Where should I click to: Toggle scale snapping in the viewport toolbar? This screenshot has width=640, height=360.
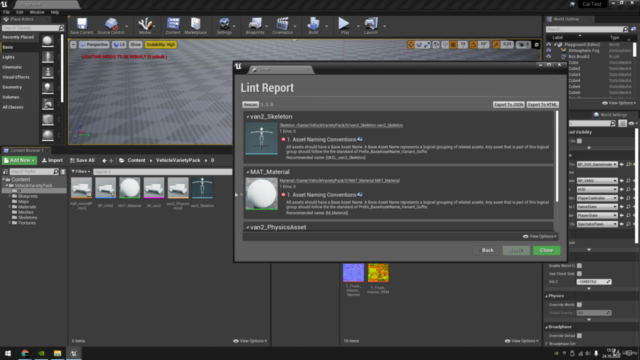coord(496,44)
